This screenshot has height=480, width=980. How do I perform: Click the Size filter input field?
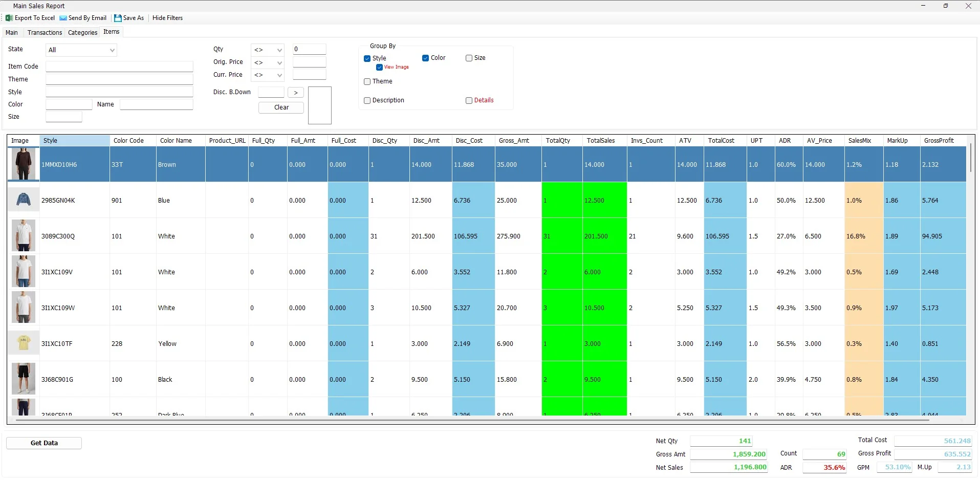[x=64, y=117]
